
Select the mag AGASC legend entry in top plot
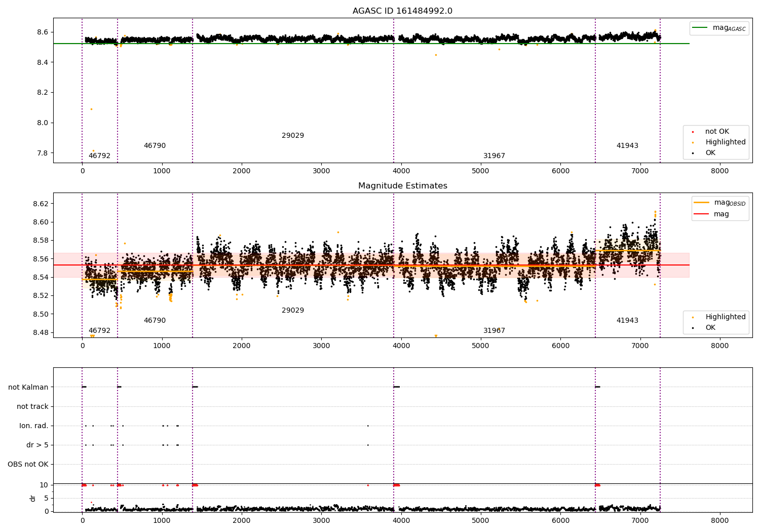pos(719,28)
